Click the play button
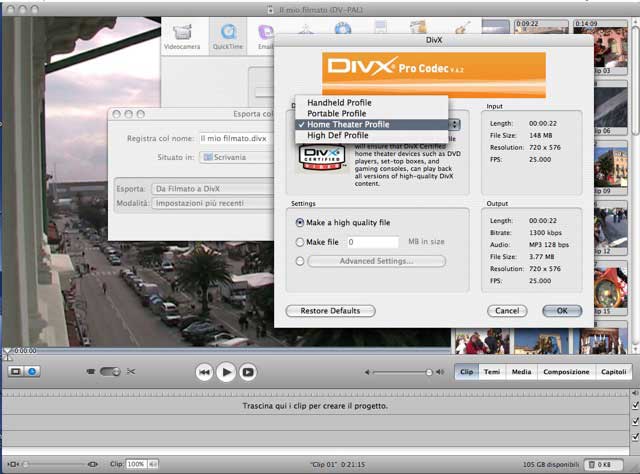This screenshot has height=474, width=640. click(226, 372)
